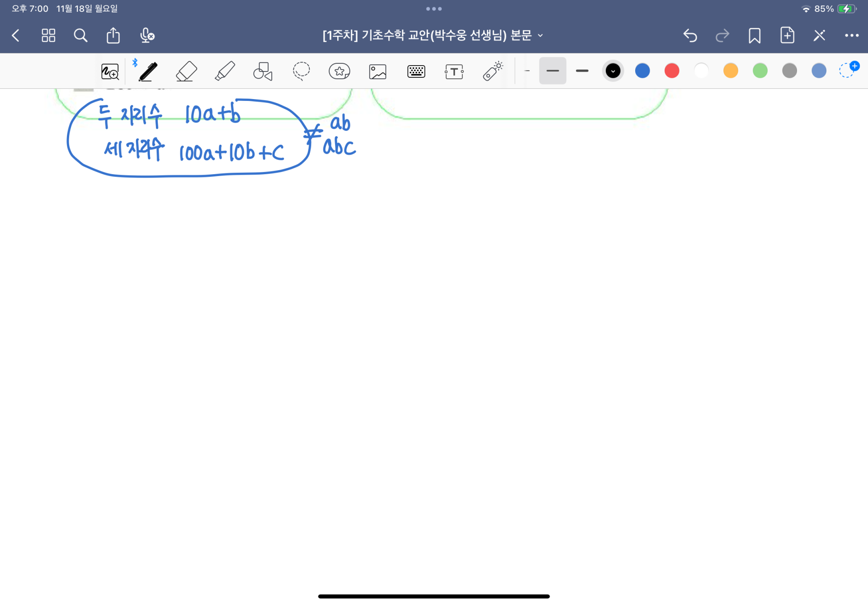Screen dimensions: 868x604
Task: Select the Shapes tool
Action: [x=263, y=71]
